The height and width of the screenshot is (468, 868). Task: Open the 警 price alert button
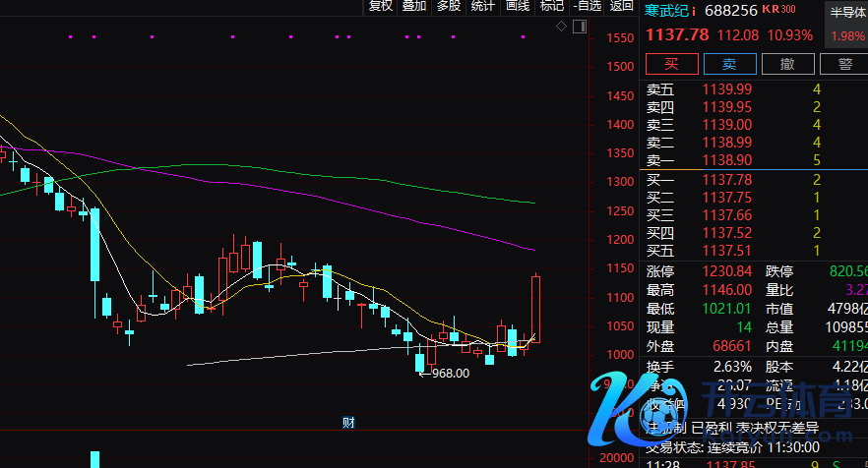[844, 64]
